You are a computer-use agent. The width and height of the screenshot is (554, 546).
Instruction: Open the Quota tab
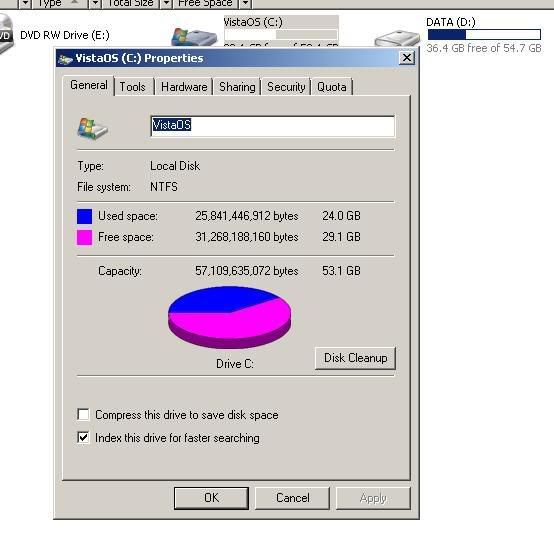point(332,87)
